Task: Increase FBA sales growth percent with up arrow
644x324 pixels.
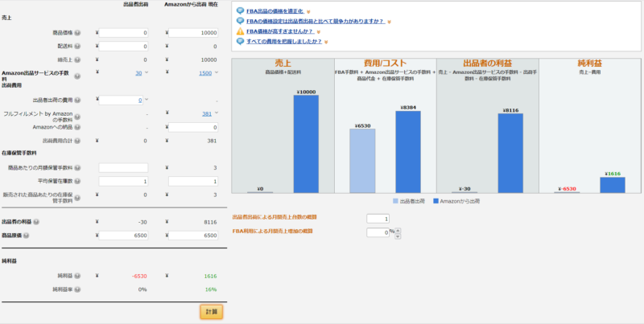Action: [398, 230]
